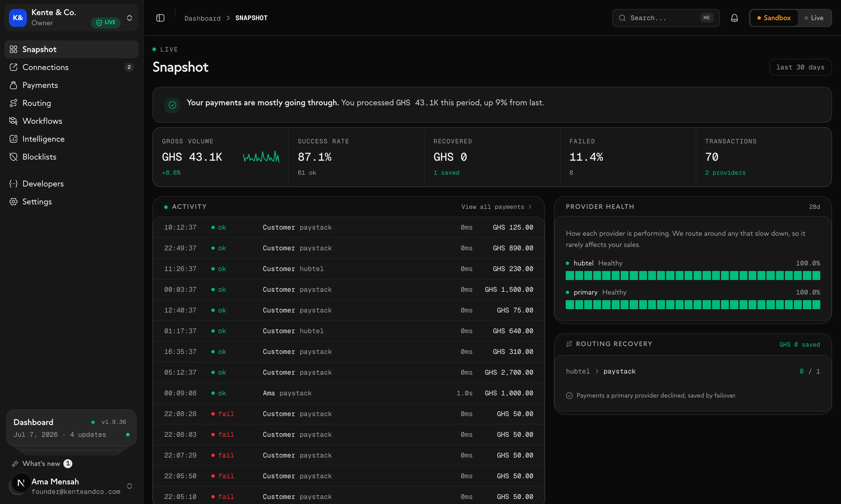The height and width of the screenshot is (504, 841).
Task: Open the last 30 days range selector
Action: pyautogui.click(x=800, y=67)
